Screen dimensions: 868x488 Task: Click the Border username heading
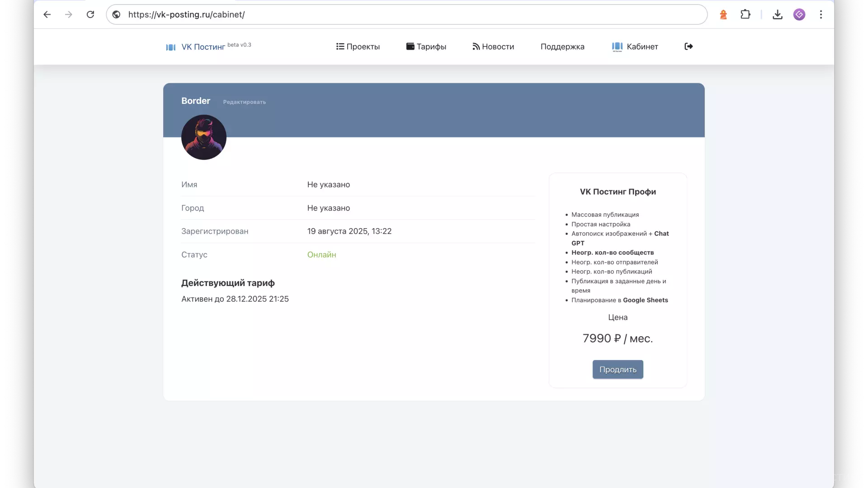(196, 101)
